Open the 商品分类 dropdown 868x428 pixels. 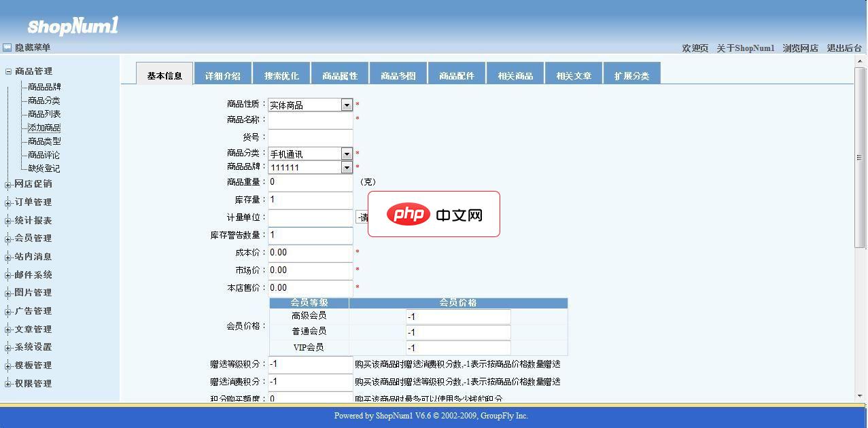347,153
